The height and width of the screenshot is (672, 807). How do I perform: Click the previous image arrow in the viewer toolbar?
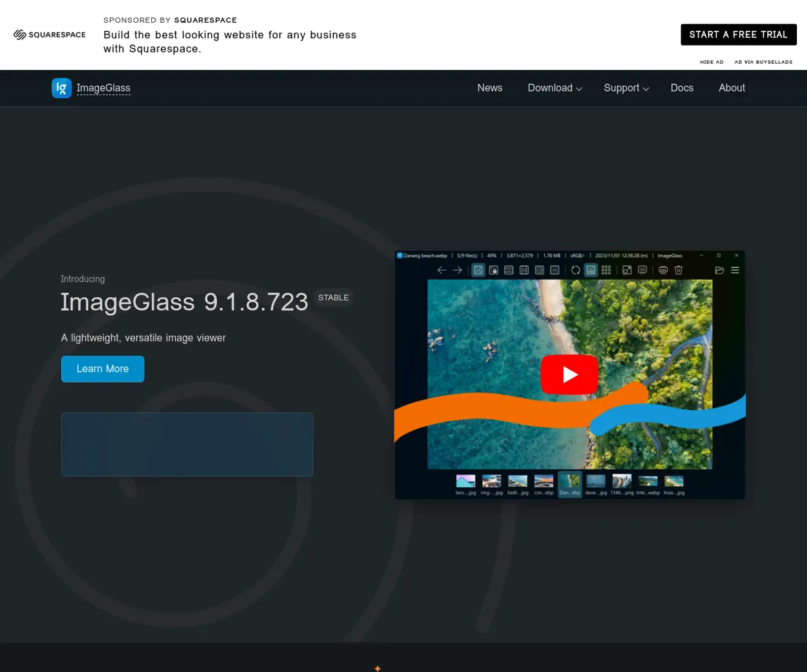(x=442, y=270)
